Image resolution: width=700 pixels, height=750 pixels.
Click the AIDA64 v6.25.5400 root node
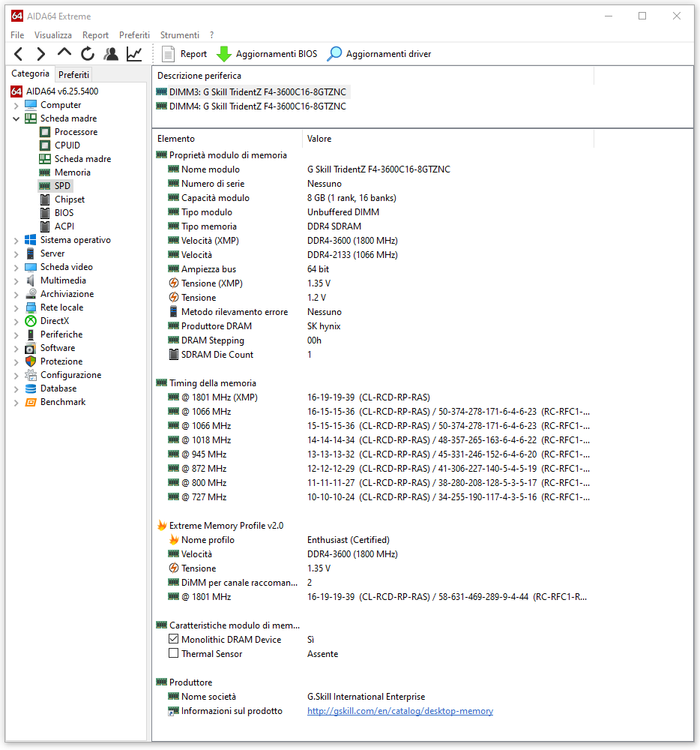[x=61, y=91]
